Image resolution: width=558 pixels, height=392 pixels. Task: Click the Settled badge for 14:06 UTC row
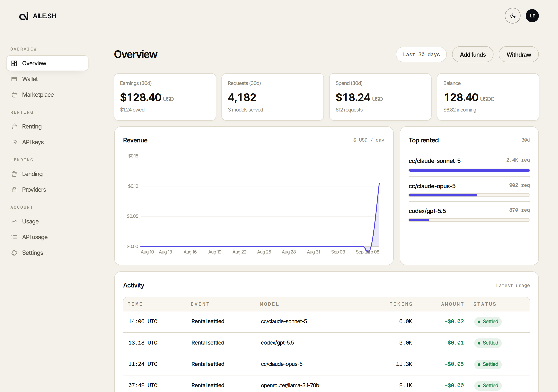tap(488, 322)
